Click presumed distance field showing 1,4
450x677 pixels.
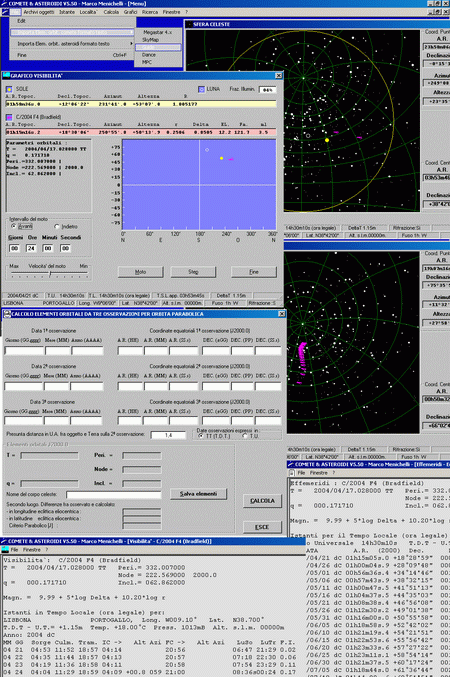(x=168, y=435)
